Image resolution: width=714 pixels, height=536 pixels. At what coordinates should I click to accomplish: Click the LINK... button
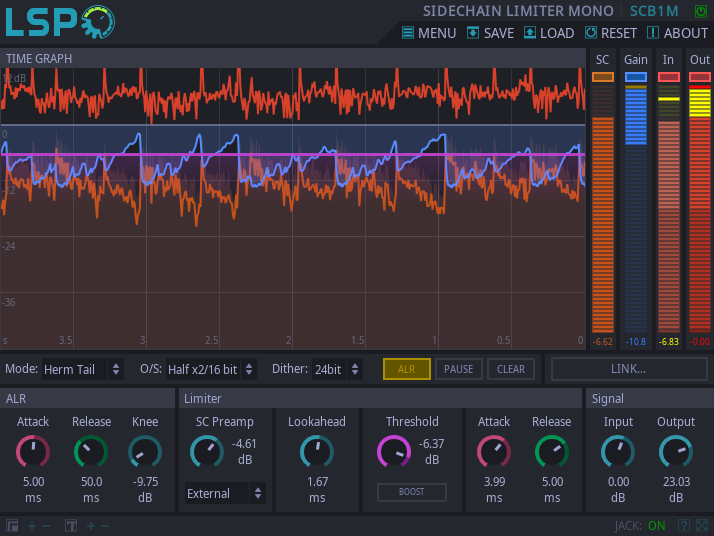628,369
